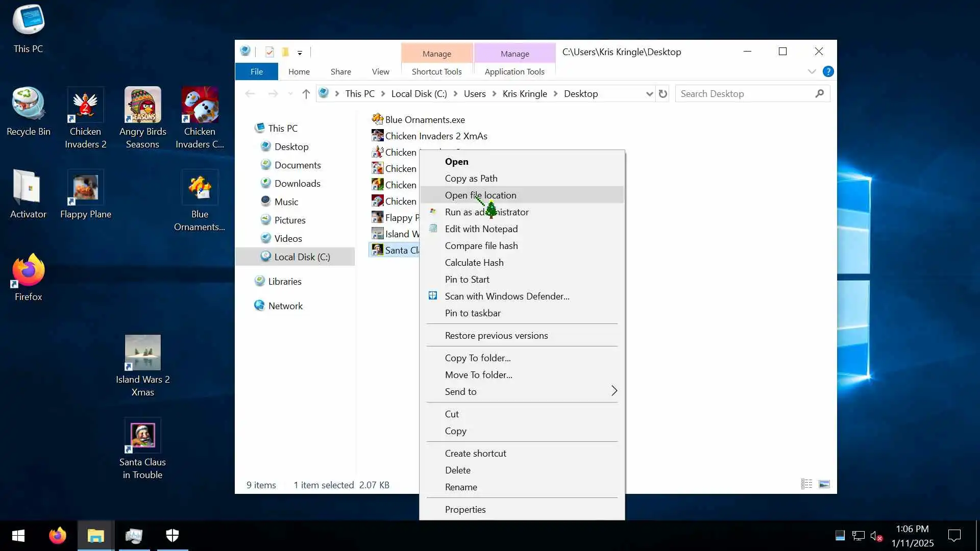Switch to large icons view button
980x551 pixels.
(x=824, y=484)
